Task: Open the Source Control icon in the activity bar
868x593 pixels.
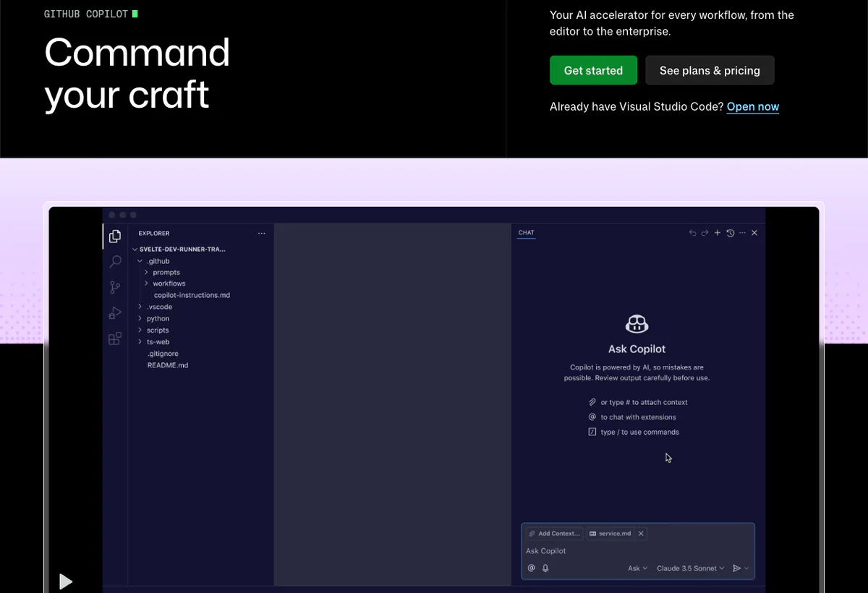Action: click(x=115, y=287)
